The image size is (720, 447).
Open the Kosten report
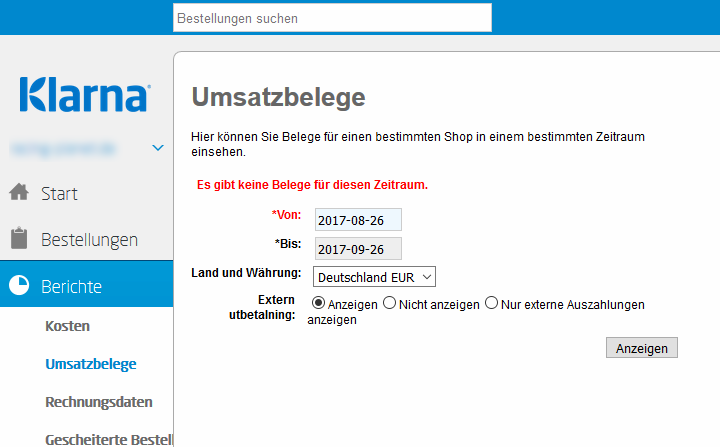point(68,326)
